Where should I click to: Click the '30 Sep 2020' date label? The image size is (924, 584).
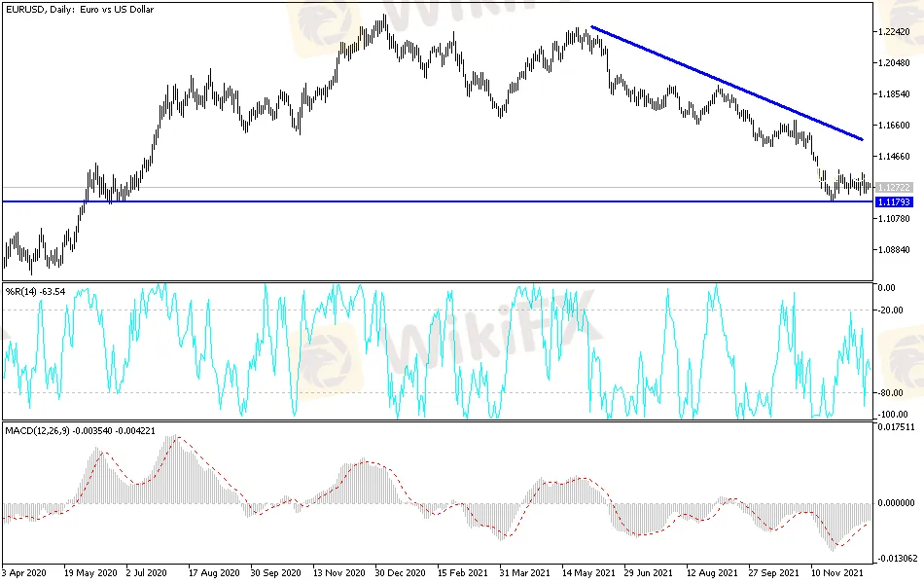pyautogui.click(x=276, y=572)
